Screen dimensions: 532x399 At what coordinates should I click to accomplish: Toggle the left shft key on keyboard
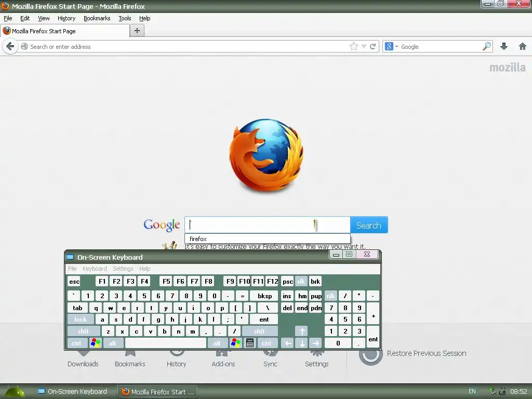(x=84, y=331)
